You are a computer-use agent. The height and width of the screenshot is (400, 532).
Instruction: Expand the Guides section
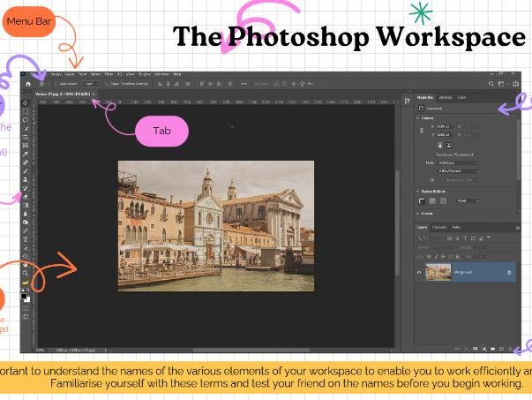[418, 214]
